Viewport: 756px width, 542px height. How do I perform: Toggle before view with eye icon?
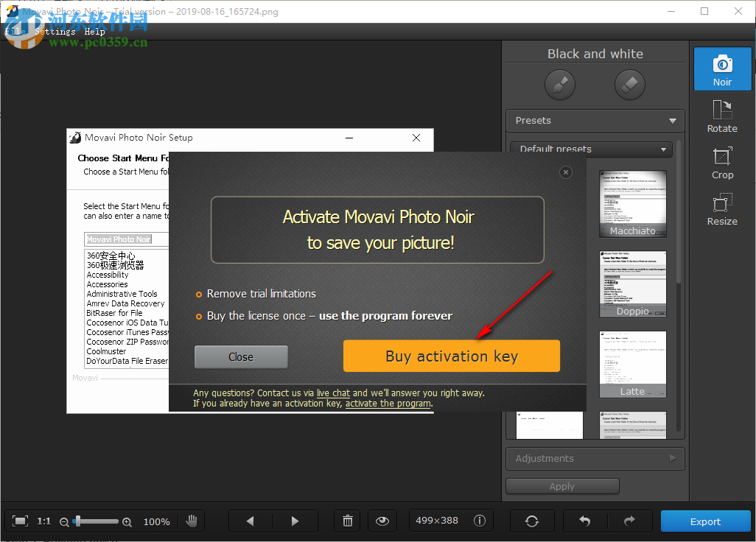click(382, 521)
